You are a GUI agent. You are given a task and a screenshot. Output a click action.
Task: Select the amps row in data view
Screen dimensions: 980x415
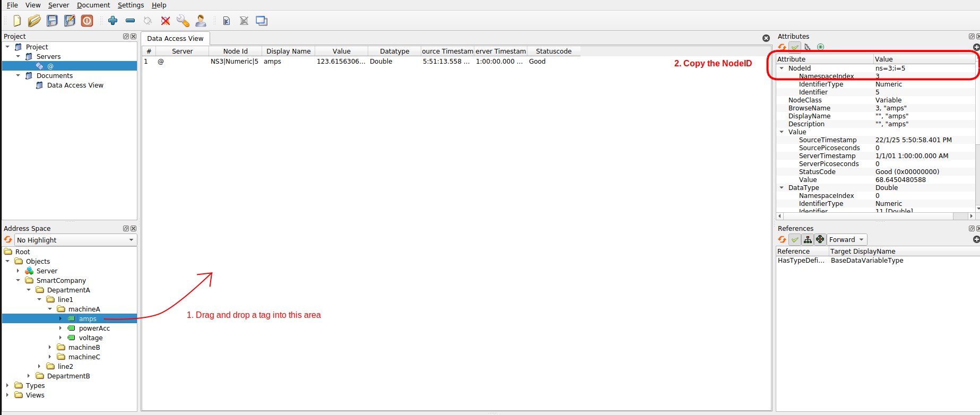tap(272, 62)
